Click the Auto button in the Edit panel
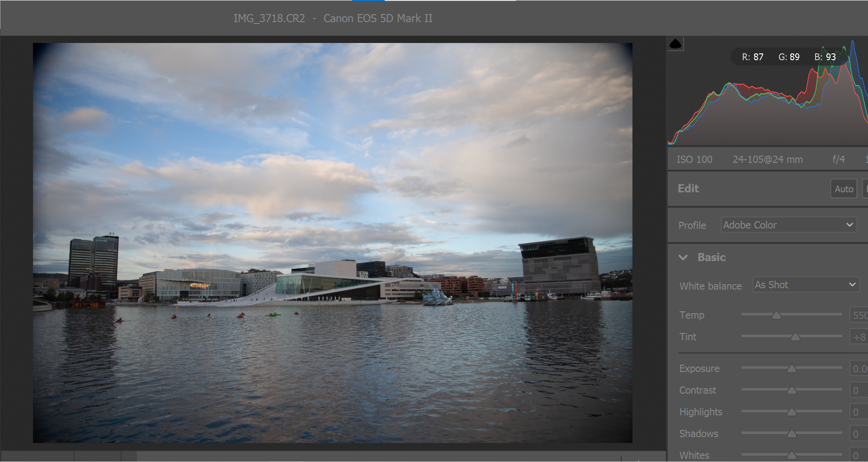 coord(844,188)
